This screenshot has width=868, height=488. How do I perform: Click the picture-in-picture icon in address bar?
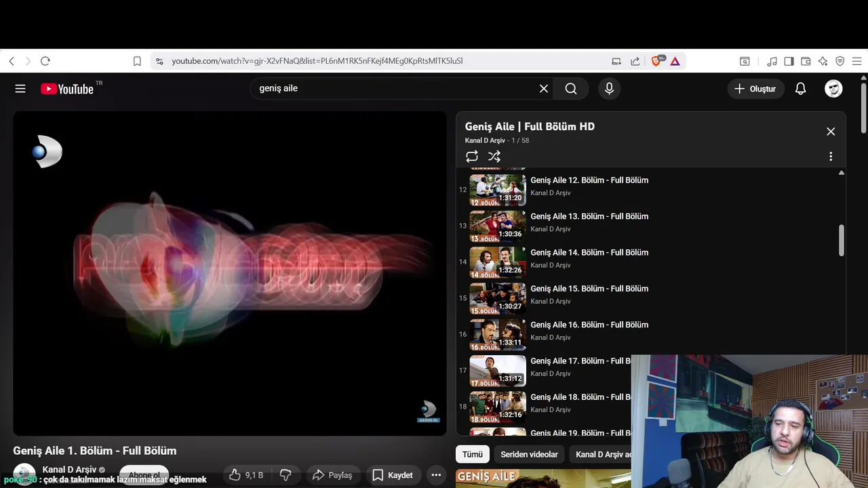click(x=616, y=61)
